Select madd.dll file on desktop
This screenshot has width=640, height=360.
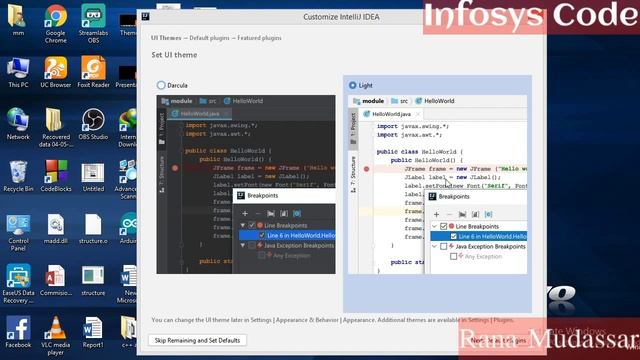click(56, 229)
